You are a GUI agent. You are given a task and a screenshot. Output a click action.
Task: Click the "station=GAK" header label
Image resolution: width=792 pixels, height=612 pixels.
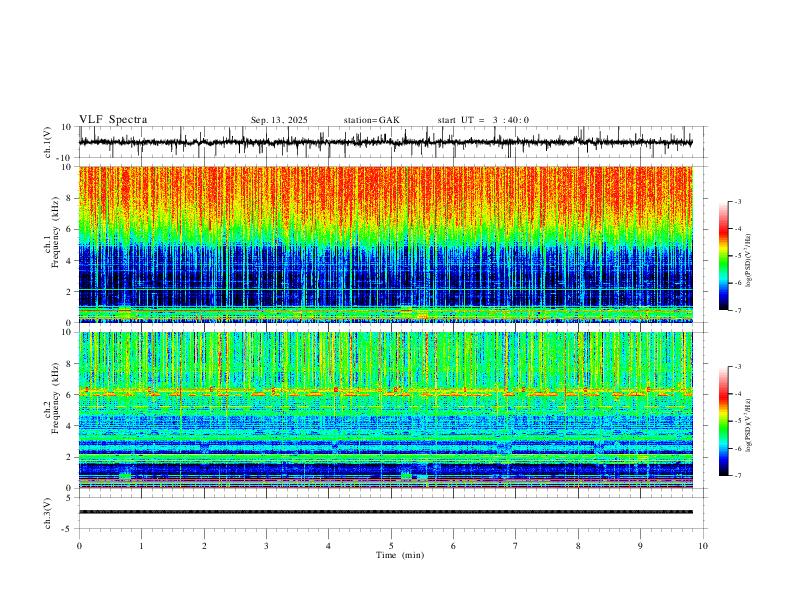tap(371, 120)
